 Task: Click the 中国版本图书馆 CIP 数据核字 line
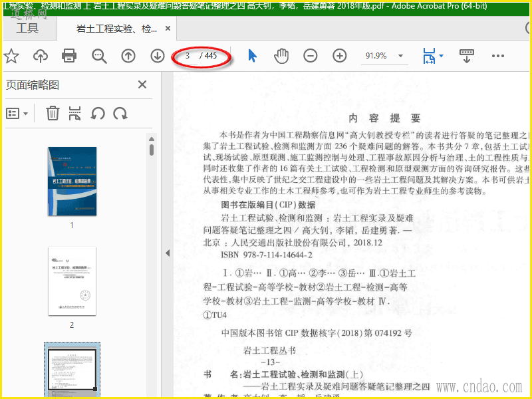(317, 333)
